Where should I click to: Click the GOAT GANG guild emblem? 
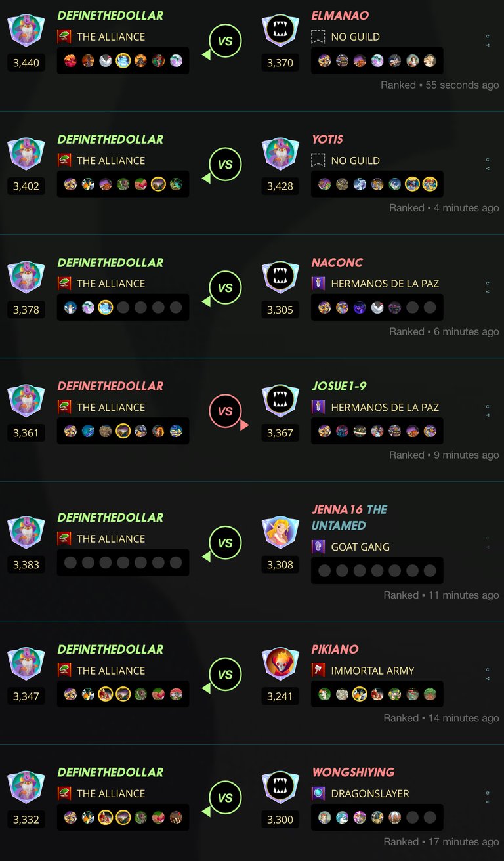click(318, 547)
